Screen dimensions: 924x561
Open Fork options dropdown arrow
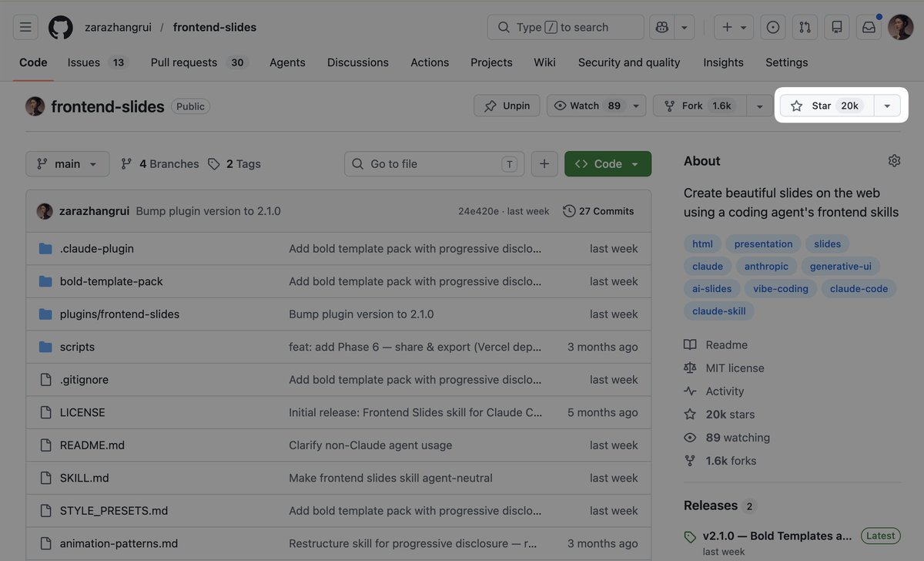pos(759,106)
